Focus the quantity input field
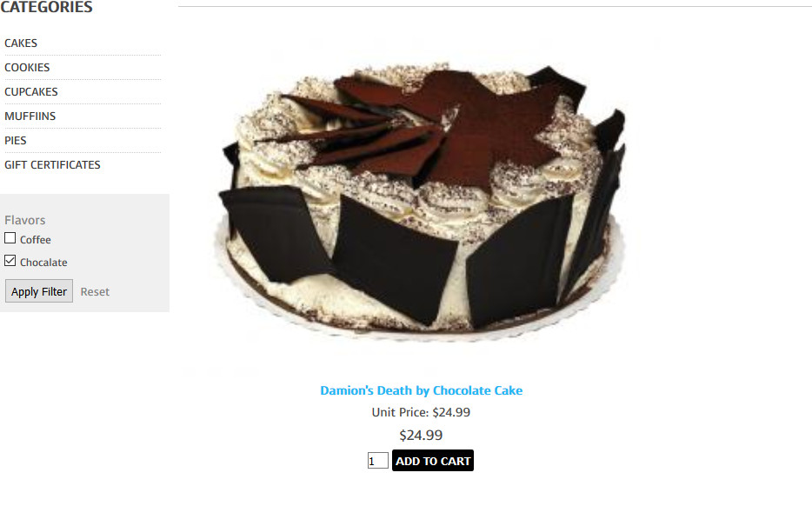812x506 pixels. [x=378, y=461]
